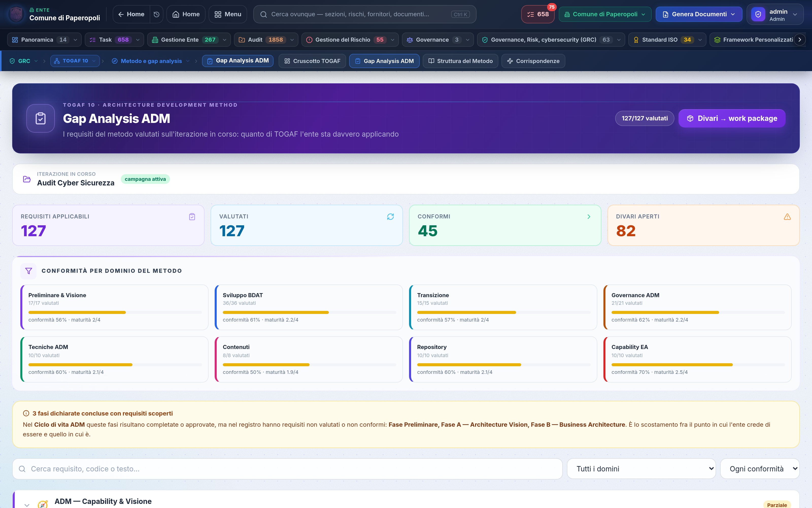Expand the ADM — Capability & Visione section chevron

pyautogui.click(x=27, y=505)
